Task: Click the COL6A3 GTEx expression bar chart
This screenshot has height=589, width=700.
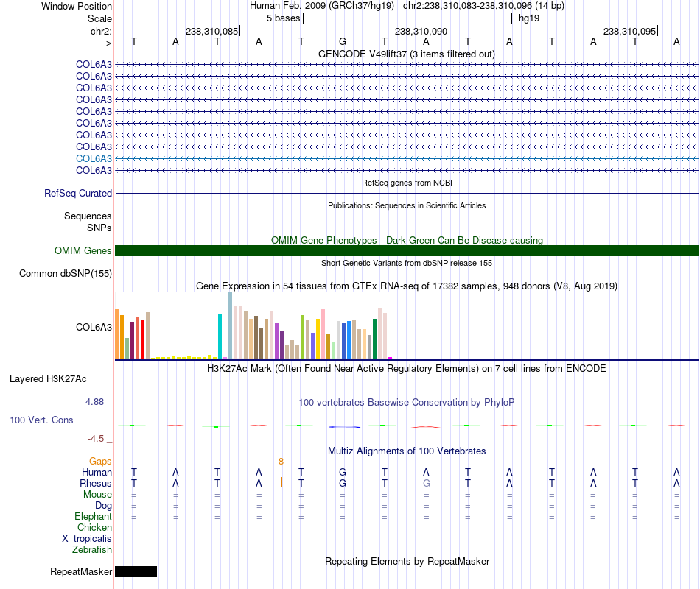Action: [253, 325]
